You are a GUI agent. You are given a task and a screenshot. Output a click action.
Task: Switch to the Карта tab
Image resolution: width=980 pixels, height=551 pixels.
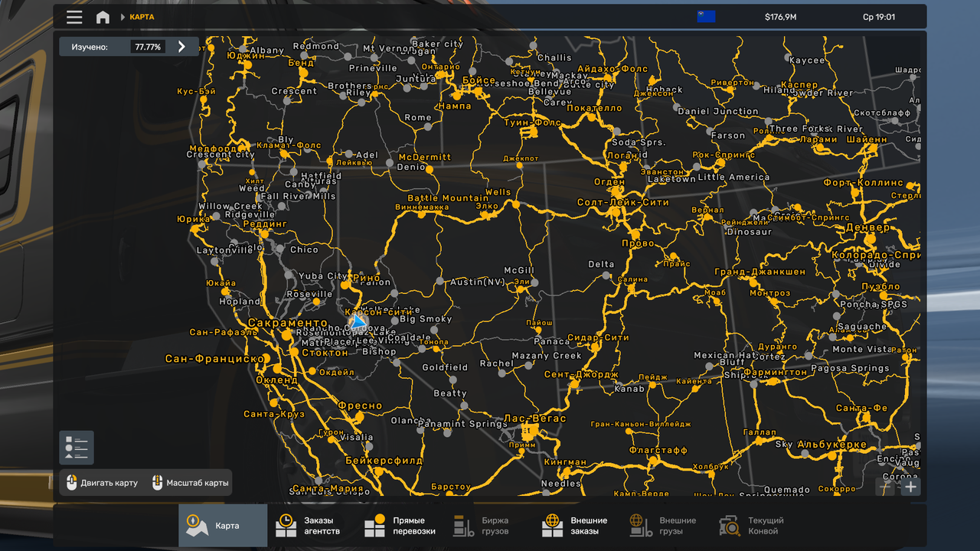223,526
